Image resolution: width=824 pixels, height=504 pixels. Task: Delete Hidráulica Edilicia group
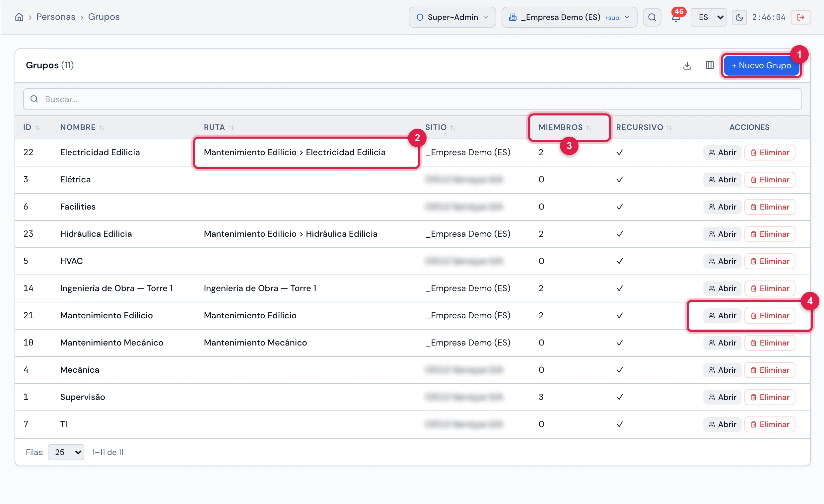tap(770, 234)
